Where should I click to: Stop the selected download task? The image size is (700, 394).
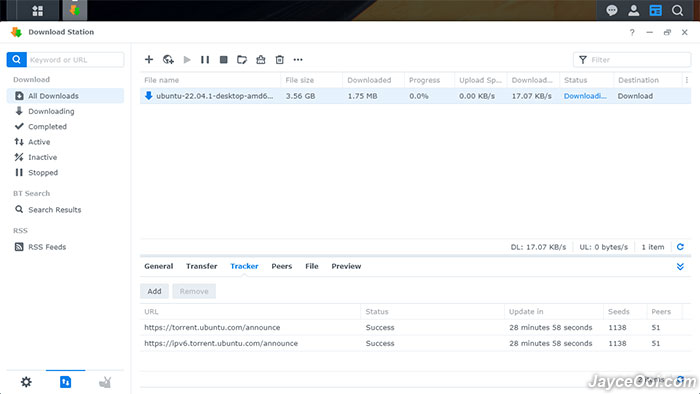[x=224, y=59]
